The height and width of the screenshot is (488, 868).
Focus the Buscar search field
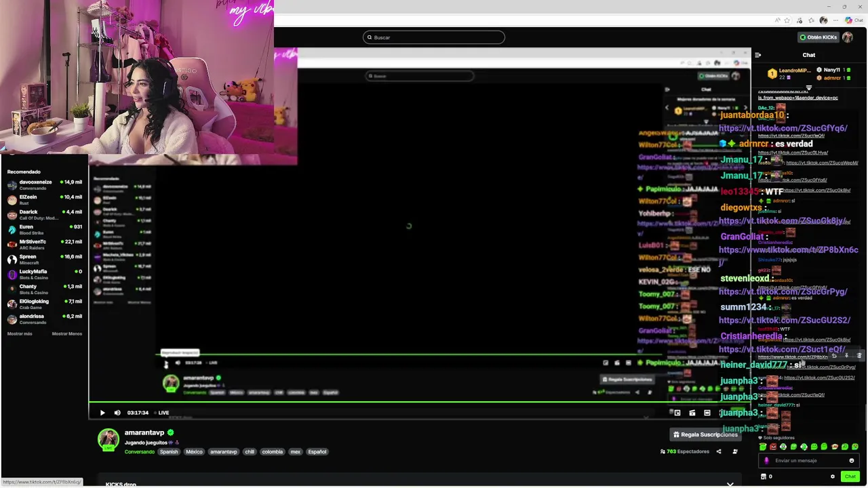[x=434, y=37]
